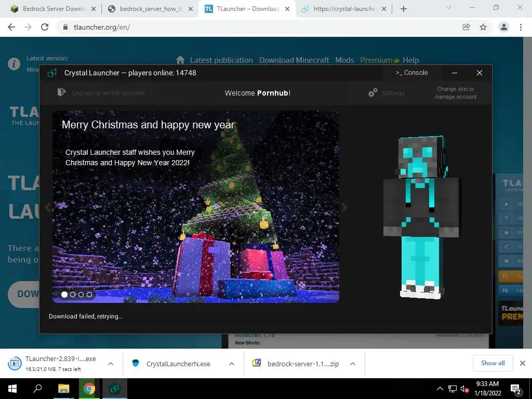Show all downloads

click(x=493, y=363)
